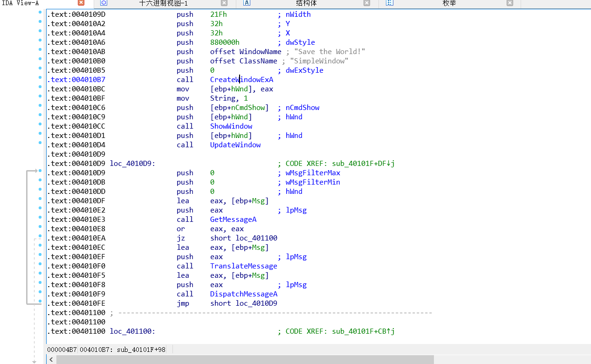591x364 pixels.
Task: Close the IDA View-A tab
Action: tap(81, 3)
